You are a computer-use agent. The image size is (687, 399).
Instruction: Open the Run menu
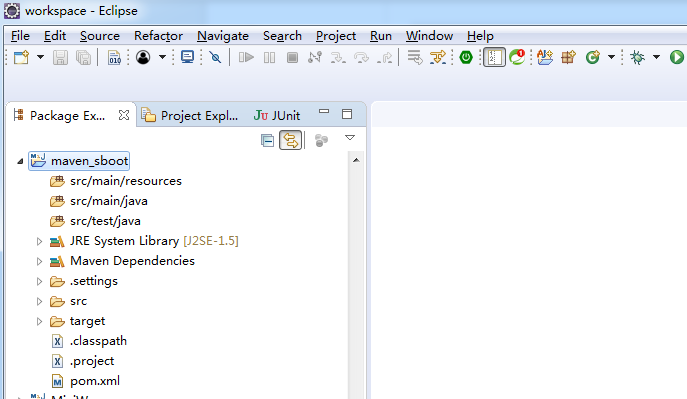click(381, 36)
